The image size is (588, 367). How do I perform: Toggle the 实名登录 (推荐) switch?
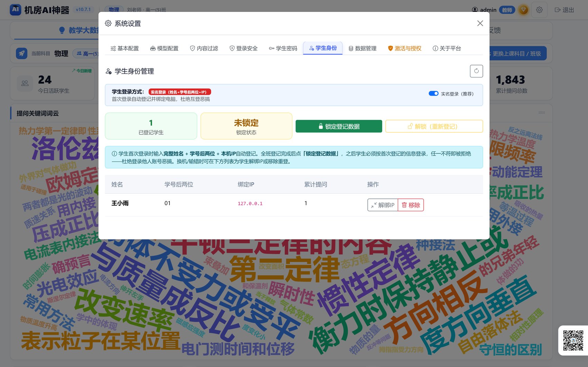coord(433,93)
